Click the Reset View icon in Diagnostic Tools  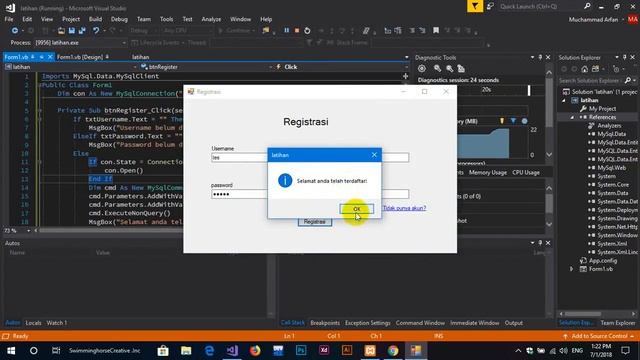coord(461,69)
